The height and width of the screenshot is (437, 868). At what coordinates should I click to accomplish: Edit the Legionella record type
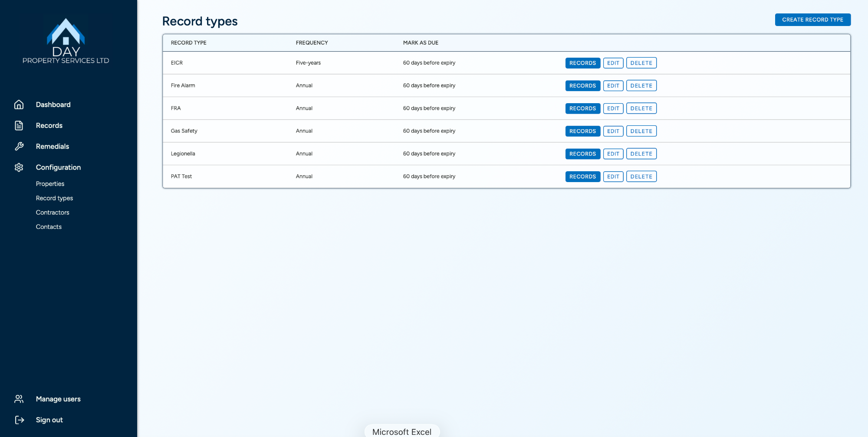613,154
